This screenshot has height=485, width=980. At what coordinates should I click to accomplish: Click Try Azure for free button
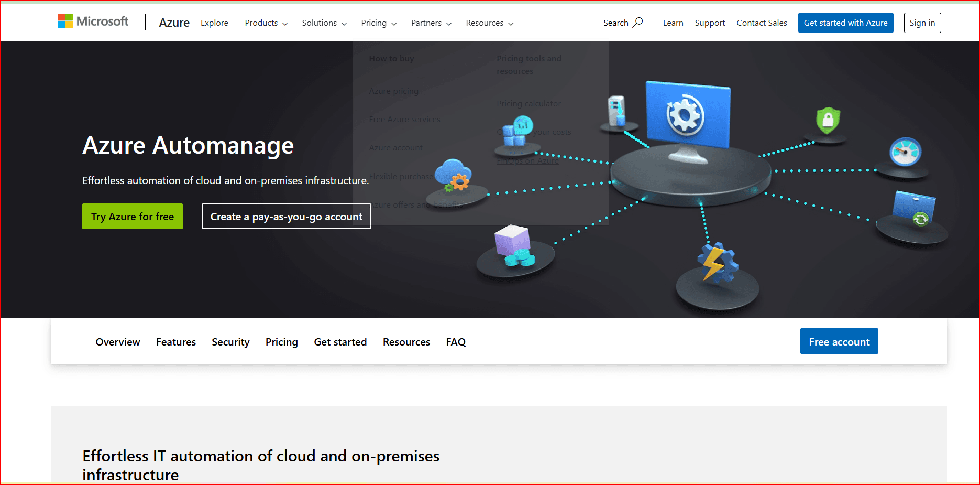coord(133,217)
